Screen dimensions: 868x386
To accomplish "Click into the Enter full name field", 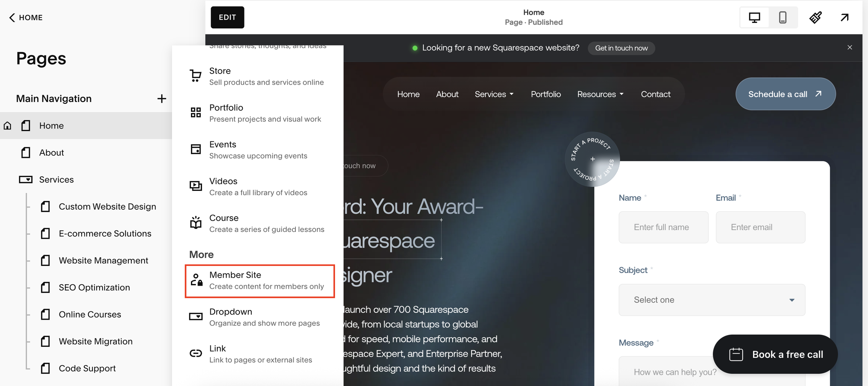I will coord(663,227).
